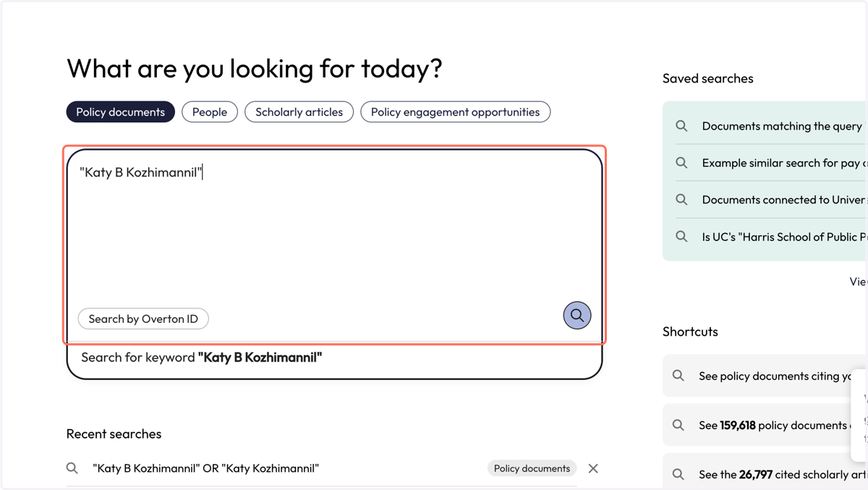
Task: Open saved search 'Example similar search for pay'
Action: pos(770,163)
